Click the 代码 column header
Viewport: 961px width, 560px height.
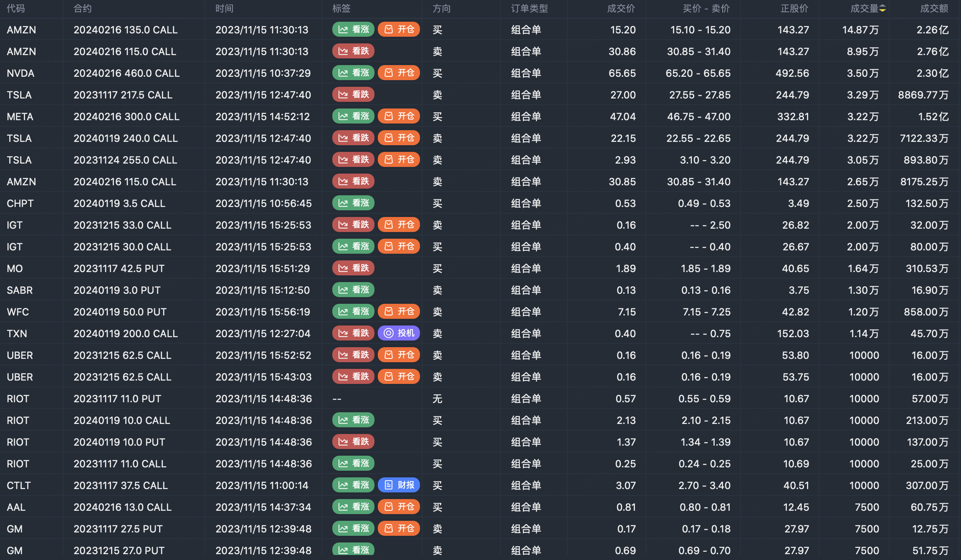click(16, 9)
